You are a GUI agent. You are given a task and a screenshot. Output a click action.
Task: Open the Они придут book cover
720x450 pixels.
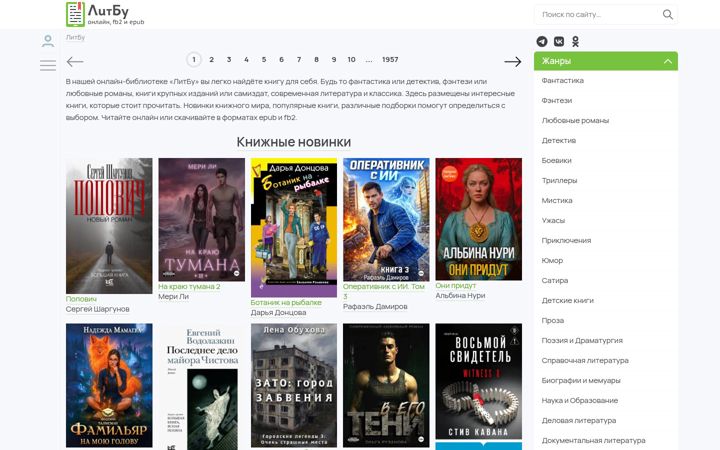pos(478,219)
